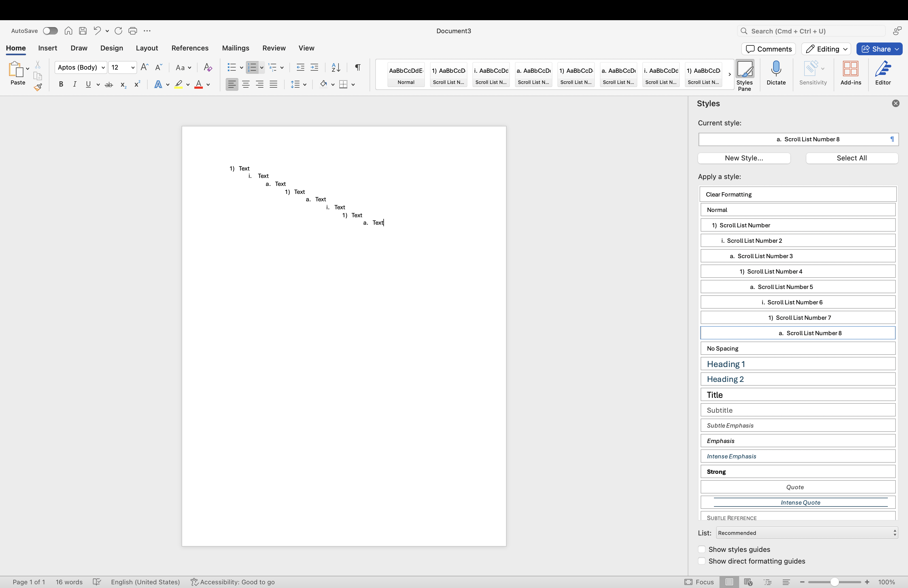
Task: Toggle paragraph marks visibility
Action: tap(357, 67)
